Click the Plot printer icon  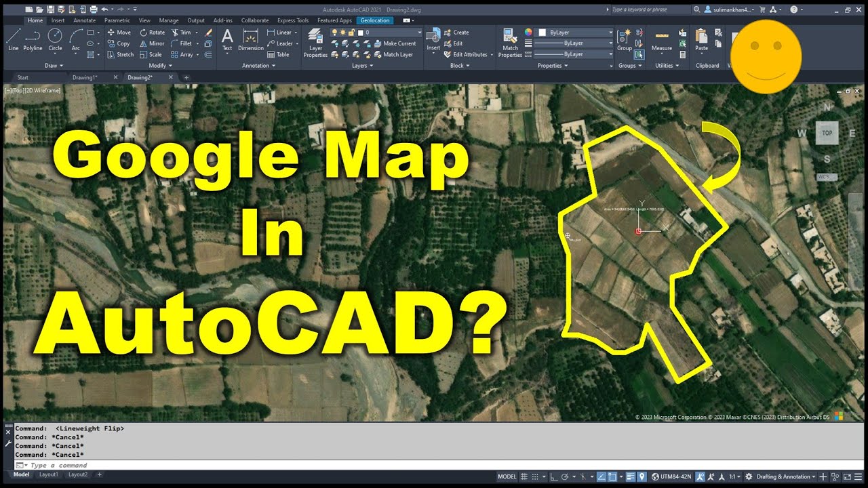[x=93, y=9]
